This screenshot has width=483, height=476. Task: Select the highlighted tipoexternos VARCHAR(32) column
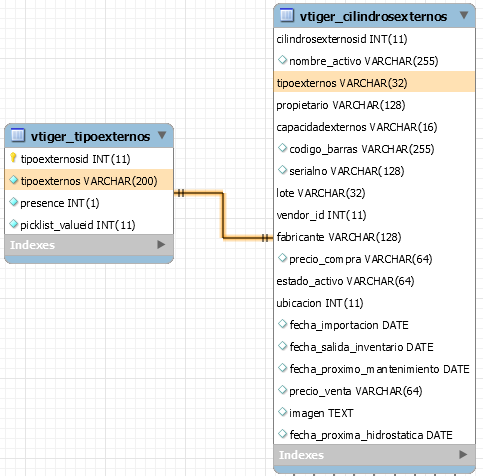point(374,83)
